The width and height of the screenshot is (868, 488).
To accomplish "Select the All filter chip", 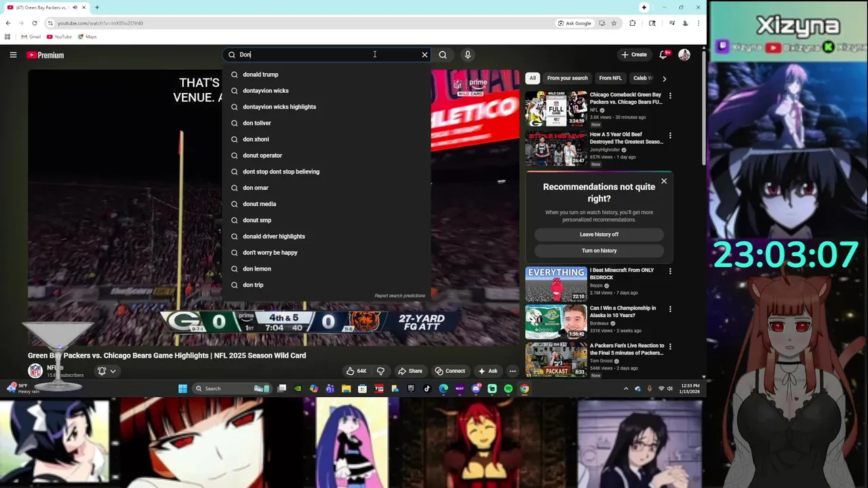I will tap(532, 78).
